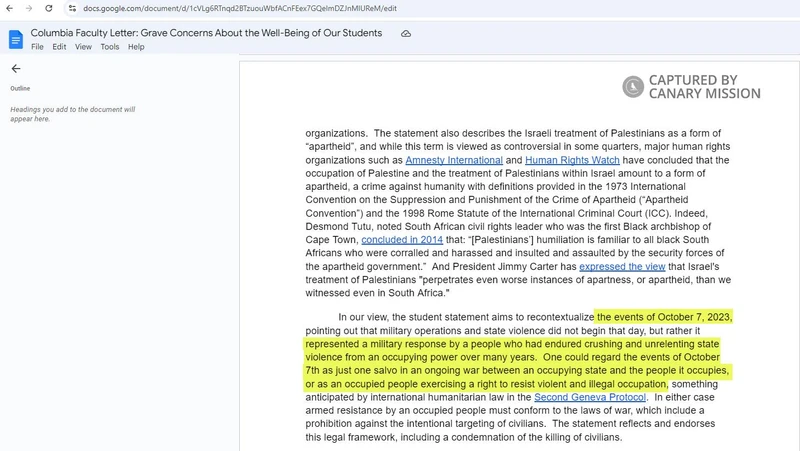Click the Columbia Faculty Letter document title
The height and width of the screenshot is (451, 800).
coord(206,33)
